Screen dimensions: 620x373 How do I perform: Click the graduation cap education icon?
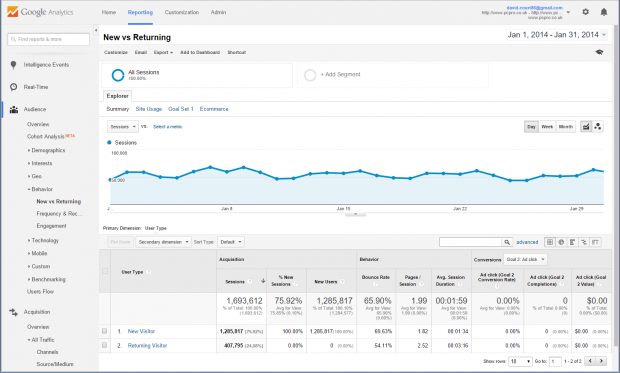coord(599,52)
